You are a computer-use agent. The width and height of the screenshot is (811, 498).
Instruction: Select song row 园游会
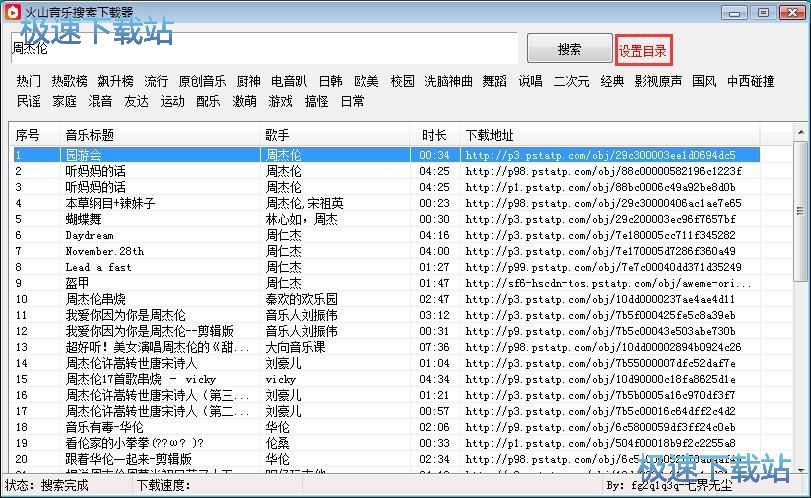pos(387,155)
